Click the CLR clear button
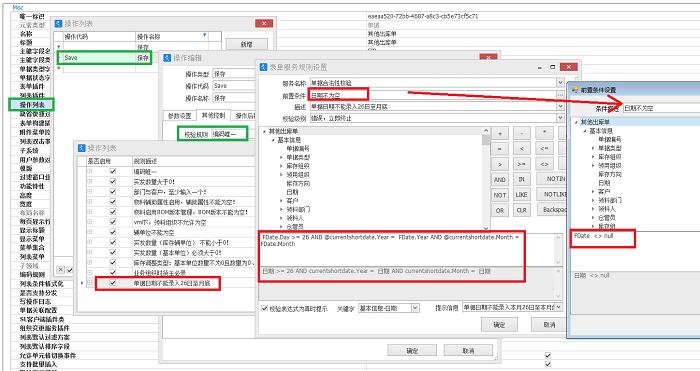Screen dimensions: 700x371 coord(521,210)
